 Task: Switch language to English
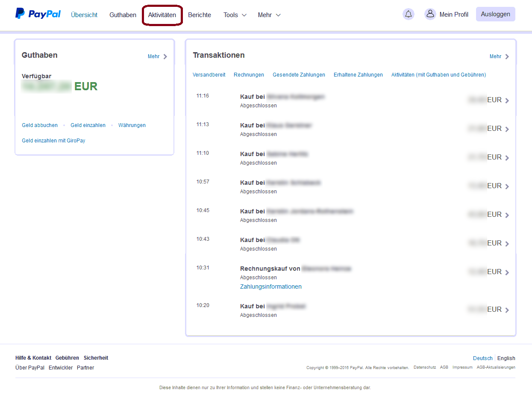click(506, 358)
